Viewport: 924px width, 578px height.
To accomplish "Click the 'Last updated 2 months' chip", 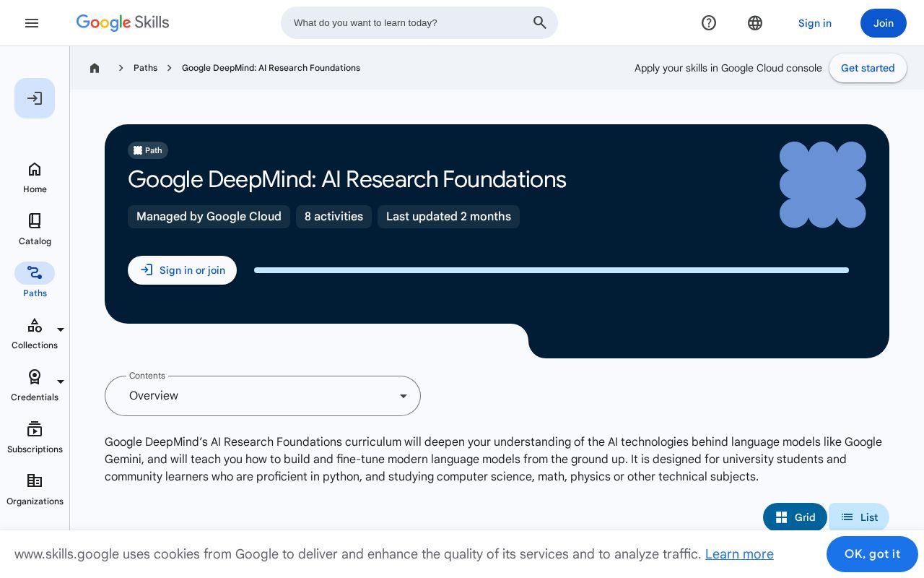I will point(448,217).
